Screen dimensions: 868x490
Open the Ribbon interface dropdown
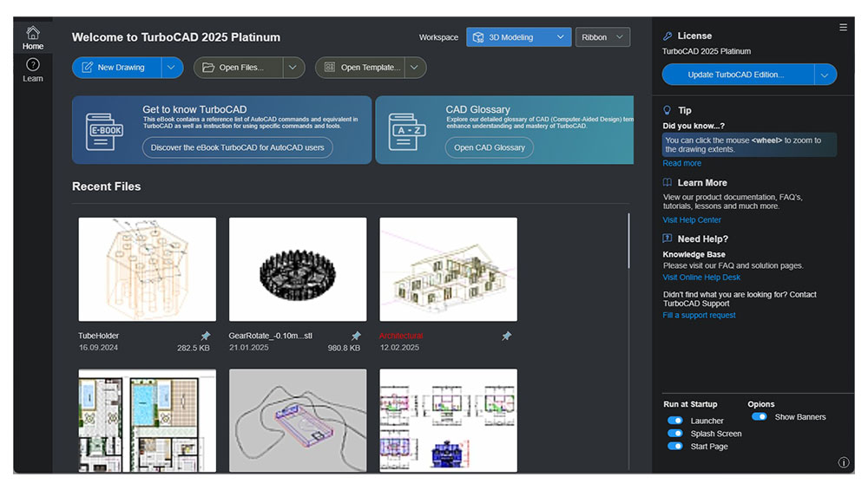tap(602, 37)
